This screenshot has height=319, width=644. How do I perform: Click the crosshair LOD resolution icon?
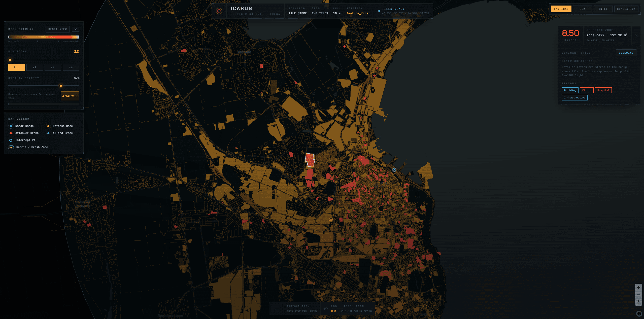pos(326,309)
